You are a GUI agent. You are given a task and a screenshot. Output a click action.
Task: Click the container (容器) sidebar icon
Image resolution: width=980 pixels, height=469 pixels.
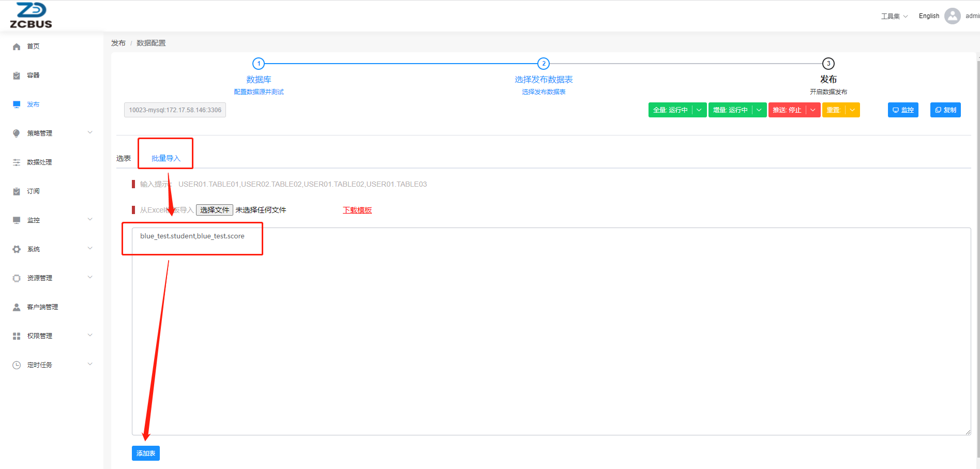(17, 75)
